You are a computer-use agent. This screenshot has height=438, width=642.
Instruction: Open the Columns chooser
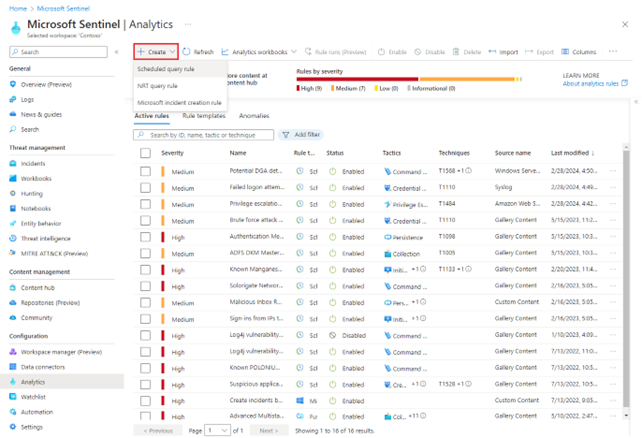coord(578,52)
